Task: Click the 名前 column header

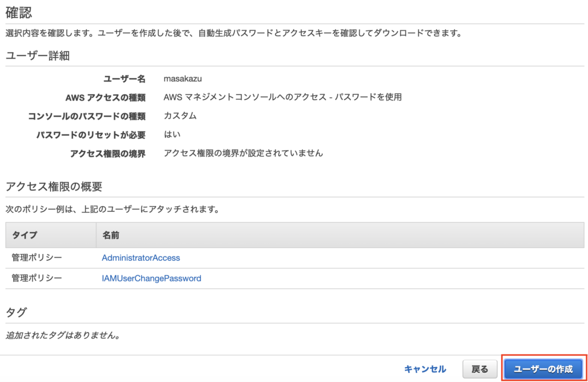Action: (110, 236)
